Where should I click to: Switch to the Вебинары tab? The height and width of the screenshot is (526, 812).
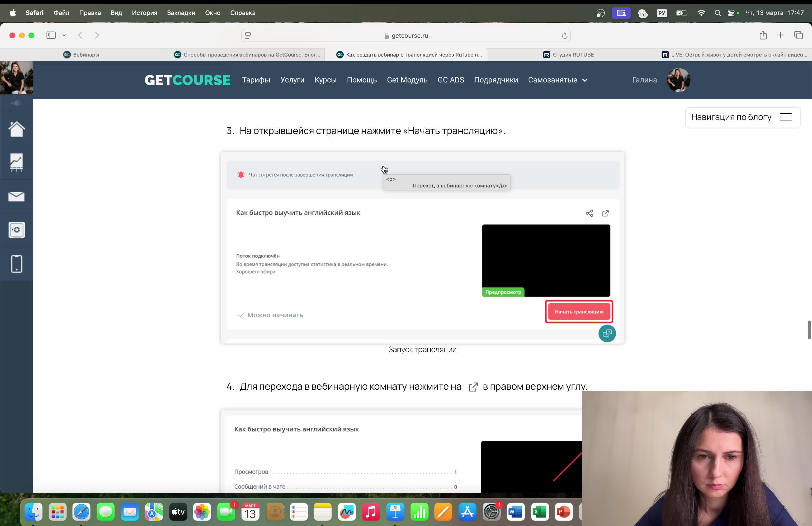(x=81, y=55)
